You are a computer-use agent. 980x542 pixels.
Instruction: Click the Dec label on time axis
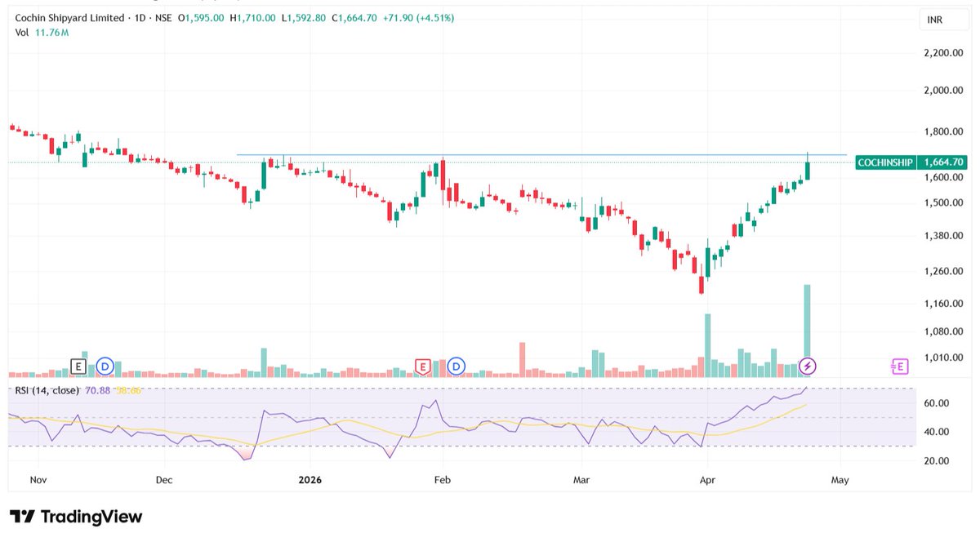tap(164, 481)
